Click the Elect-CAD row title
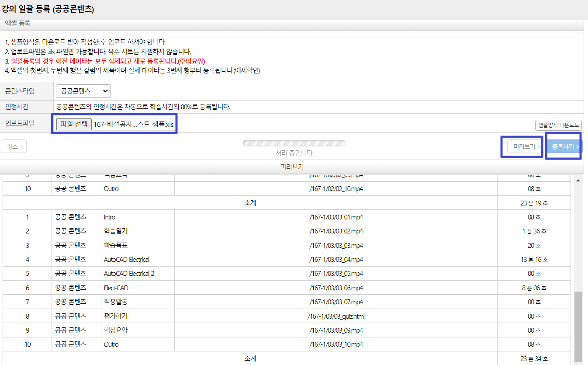The image size is (588, 365). tap(116, 288)
